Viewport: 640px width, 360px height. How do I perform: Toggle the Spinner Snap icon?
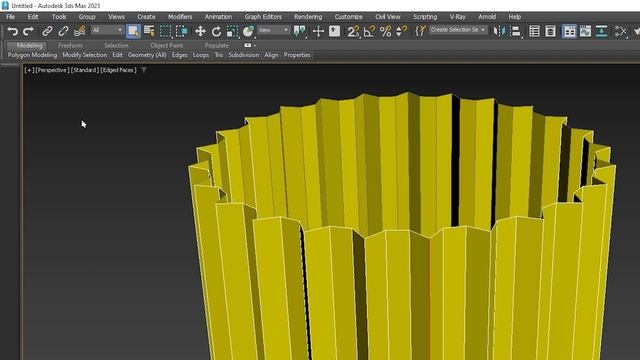(402, 31)
